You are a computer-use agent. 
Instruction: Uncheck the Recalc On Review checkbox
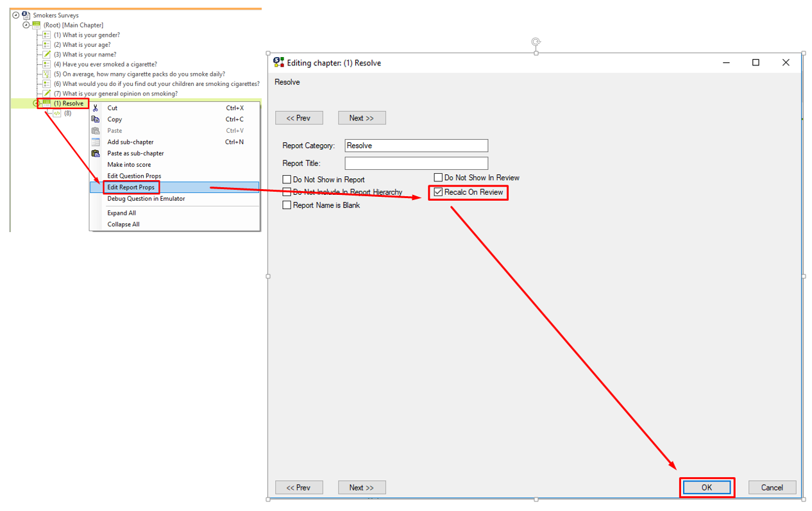pos(438,192)
